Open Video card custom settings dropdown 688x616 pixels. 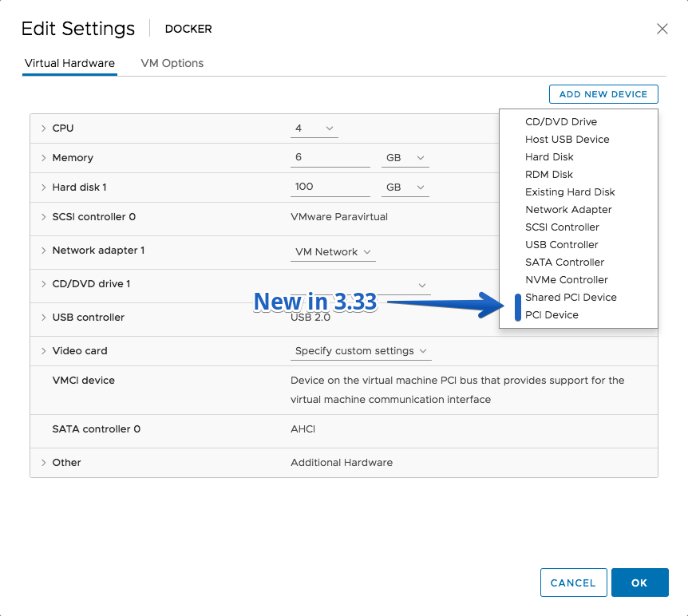[x=361, y=351]
